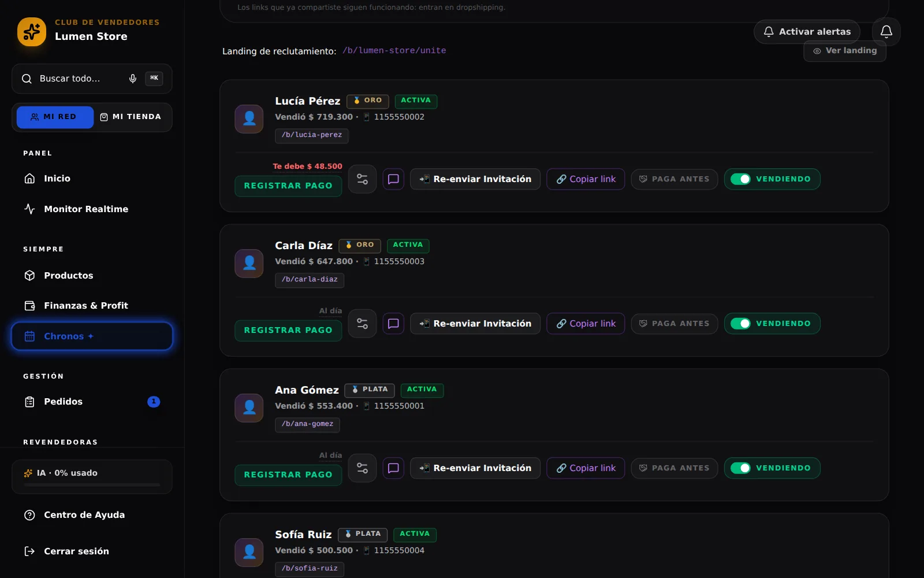Switch to Mi Tienda tab
The width and height of the screenshot is (924, 578).
pyautogui.click(x=131, y=117)
